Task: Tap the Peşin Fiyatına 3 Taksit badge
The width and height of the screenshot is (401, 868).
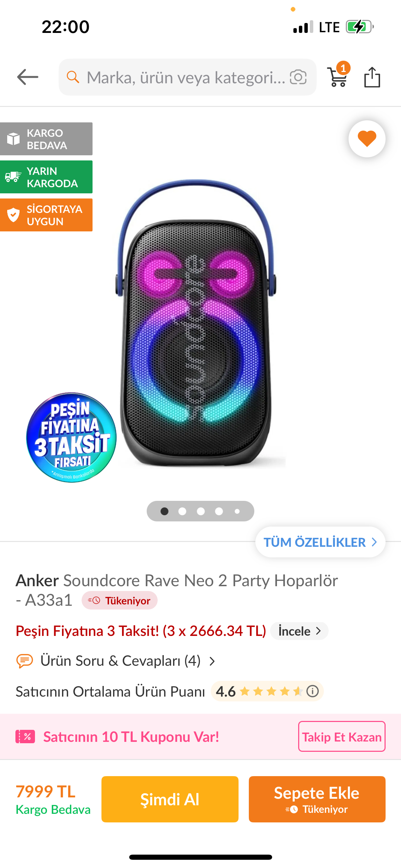Action: point(71,437)
